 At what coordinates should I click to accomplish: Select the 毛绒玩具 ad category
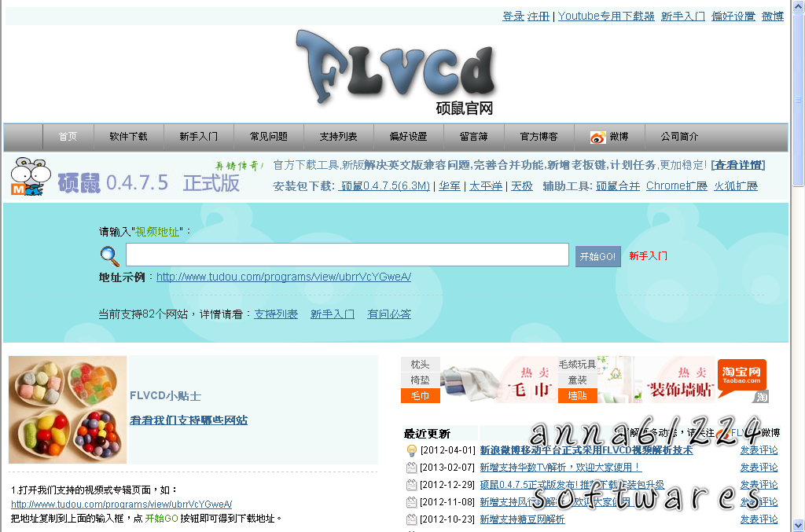[578, 365]
